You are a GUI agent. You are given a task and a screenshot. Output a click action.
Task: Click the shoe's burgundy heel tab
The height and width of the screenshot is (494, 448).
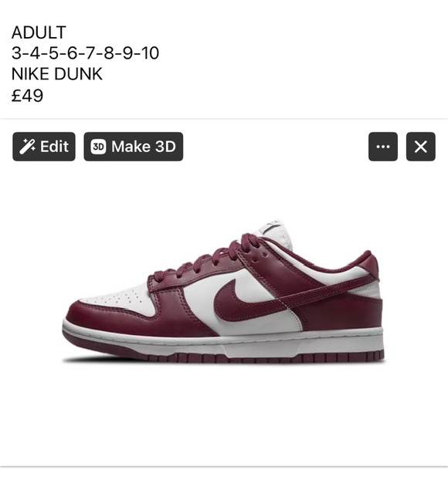click(x=369, y=264)
